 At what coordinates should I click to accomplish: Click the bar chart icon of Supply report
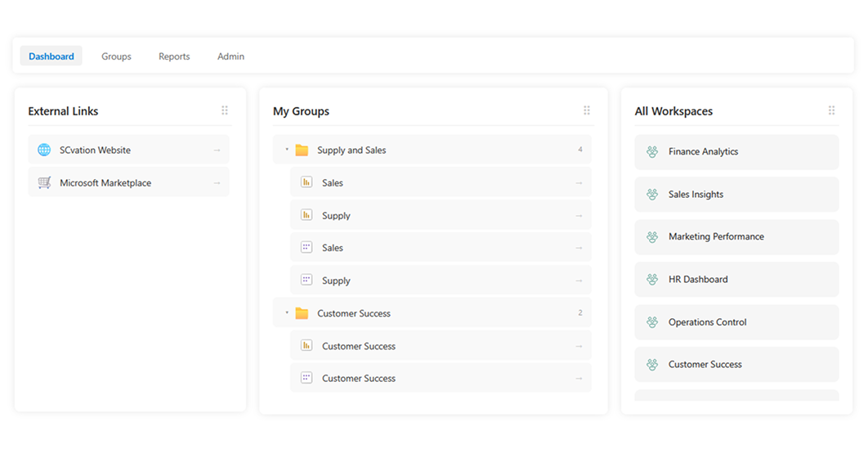point(306,214)
